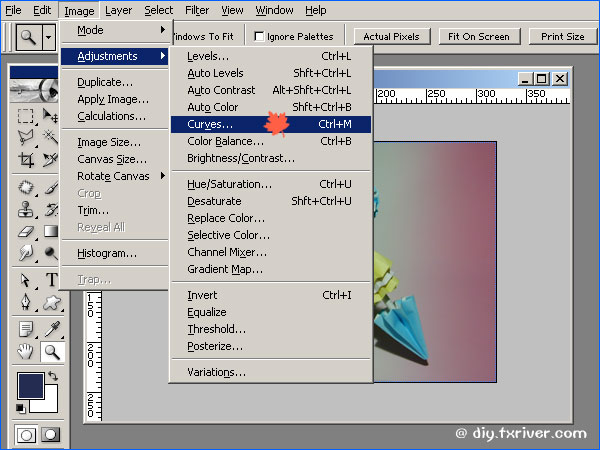The image size is (600, 450).
Task: Click the Print Size button
Action: [562, 36]
